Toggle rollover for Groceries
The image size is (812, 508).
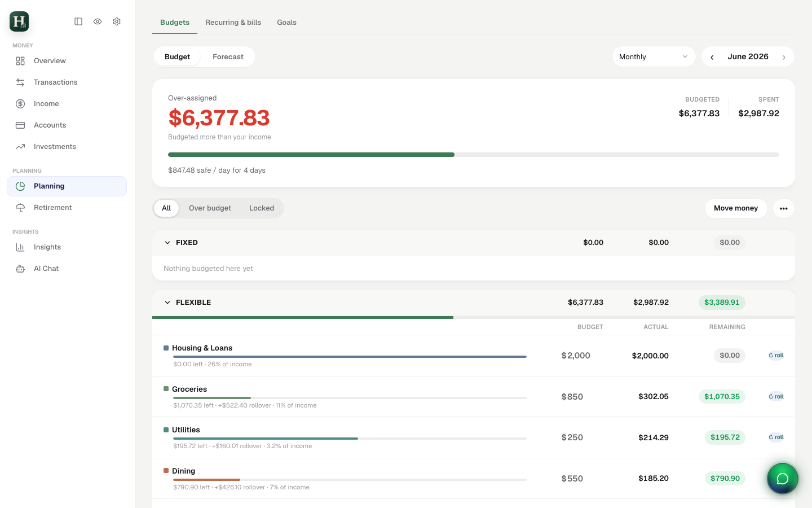pos(776,397)
